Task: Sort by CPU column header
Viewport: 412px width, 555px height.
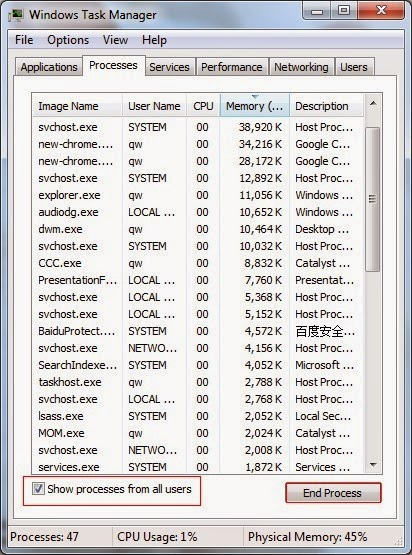Action: (203, 106)
